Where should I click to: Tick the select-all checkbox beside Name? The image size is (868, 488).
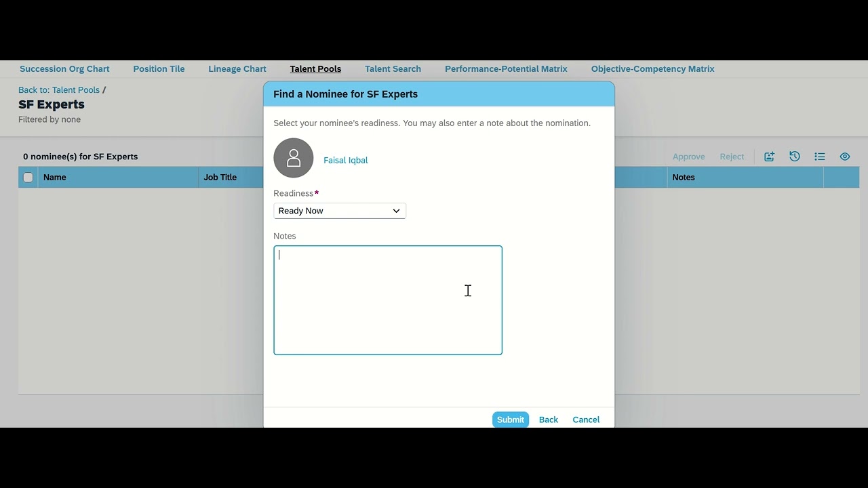28,177
